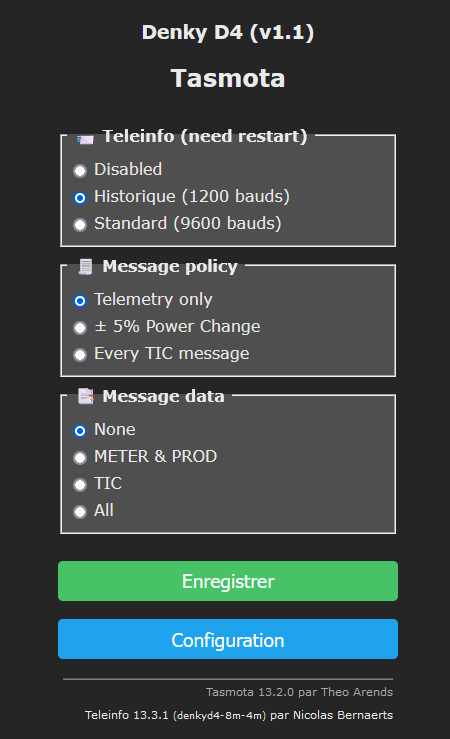Set message data to All
This screenshot has height=739, width=450.
[80, 511]
